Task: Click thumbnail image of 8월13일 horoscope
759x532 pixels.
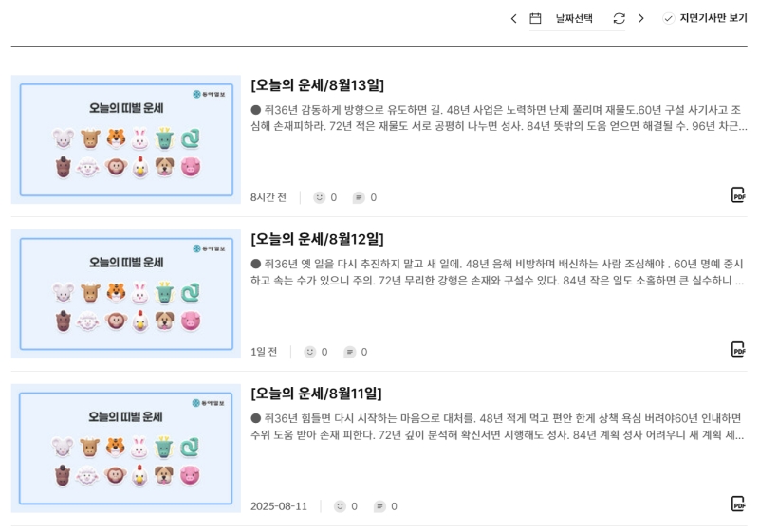Action: point(126,139)
